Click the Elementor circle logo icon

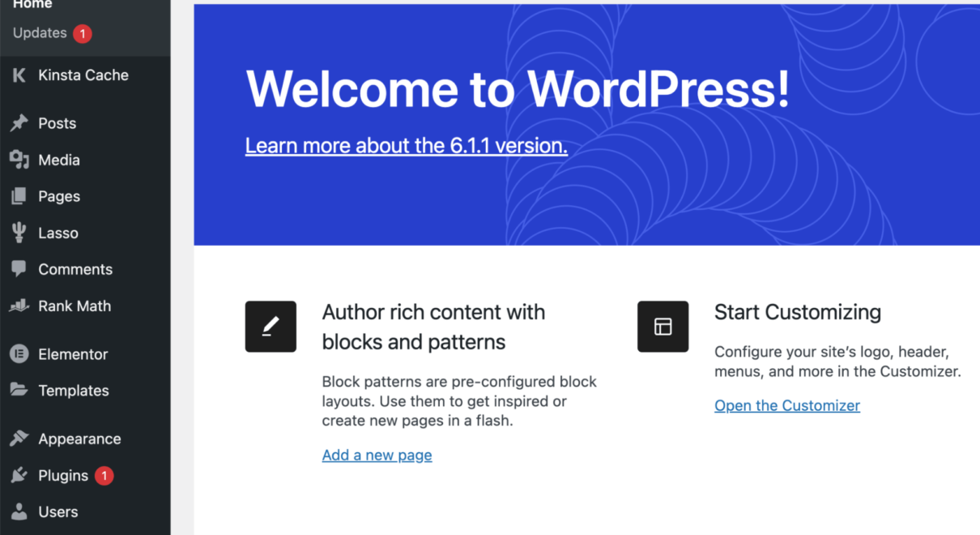point(19,354)
